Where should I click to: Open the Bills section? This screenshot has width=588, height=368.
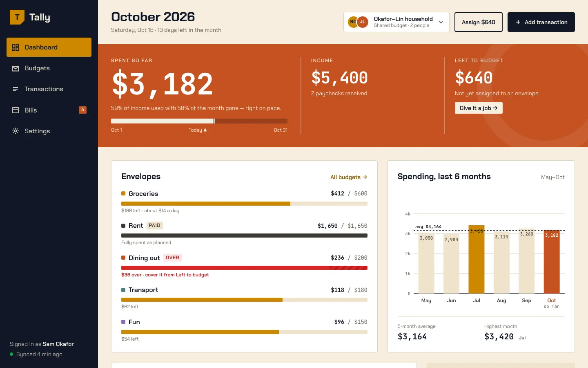tap(49, 110)
